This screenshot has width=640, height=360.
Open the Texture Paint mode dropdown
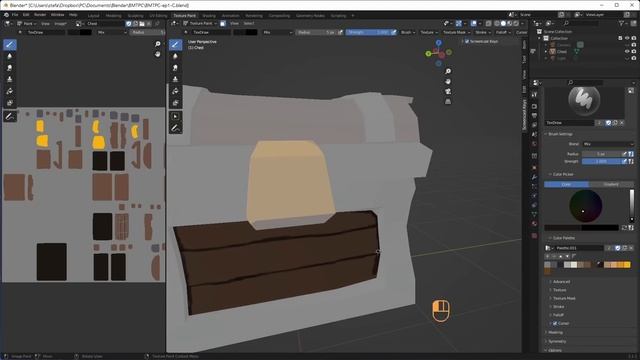coord(200,24)
